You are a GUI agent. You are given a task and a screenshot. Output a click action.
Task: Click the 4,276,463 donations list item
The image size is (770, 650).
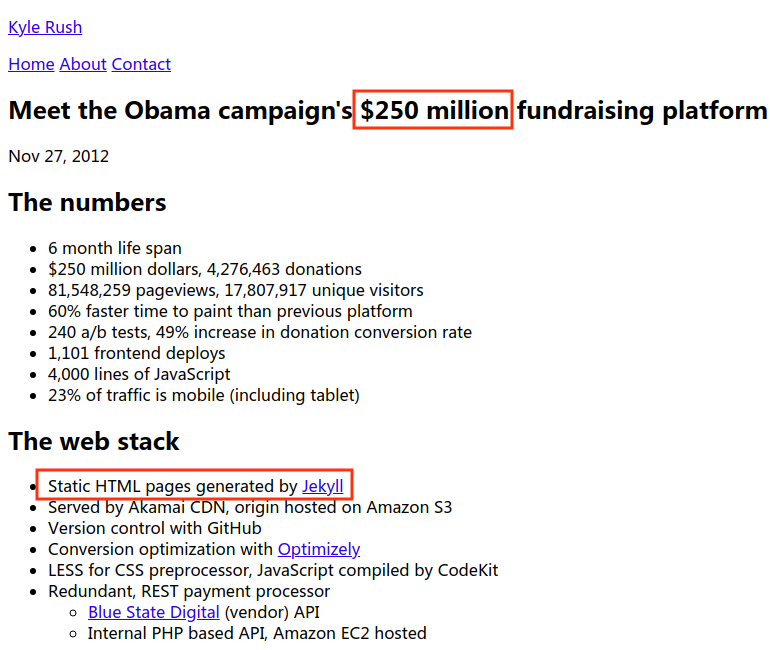point(205,269)
